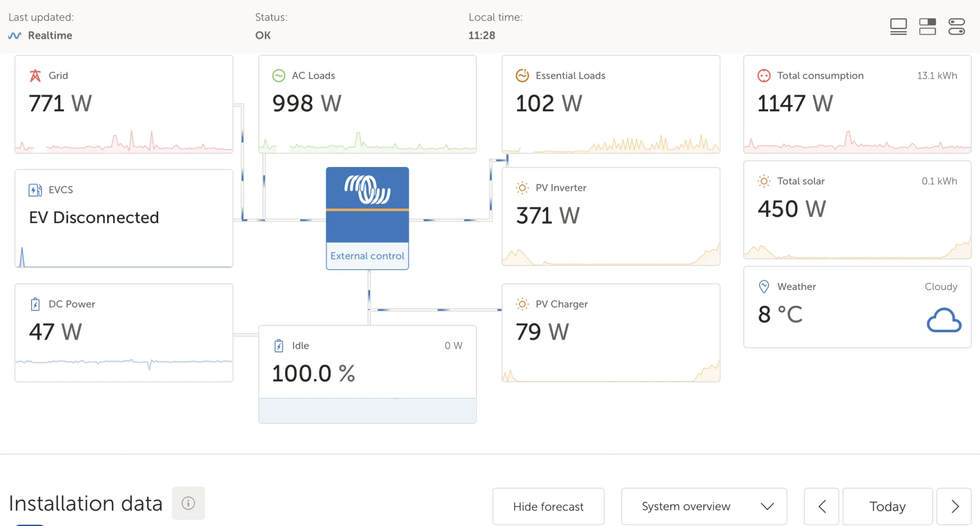Click the Essential Loads icon
Viewport: 980px width, 526px height.
522,76
